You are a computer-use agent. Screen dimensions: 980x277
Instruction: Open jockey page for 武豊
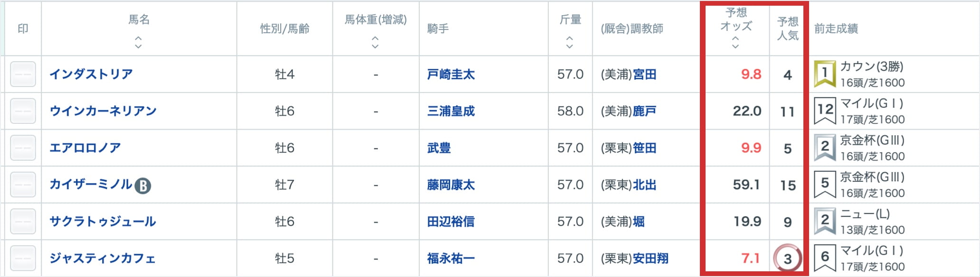coord(439,148)
